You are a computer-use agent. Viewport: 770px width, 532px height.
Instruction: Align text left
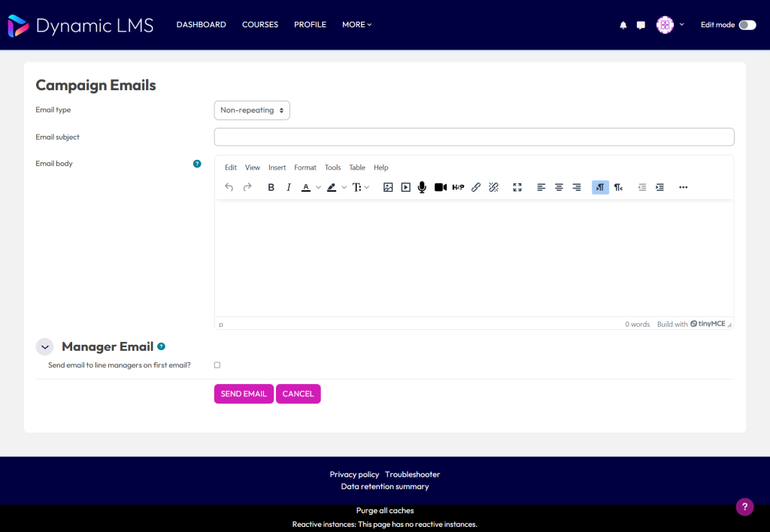541,187
